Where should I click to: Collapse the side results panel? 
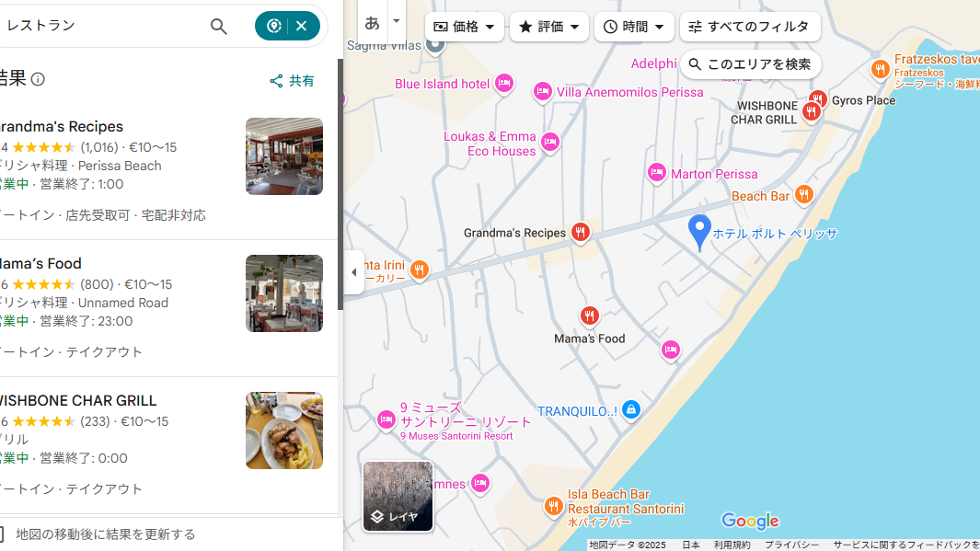(x=354, y=272)
